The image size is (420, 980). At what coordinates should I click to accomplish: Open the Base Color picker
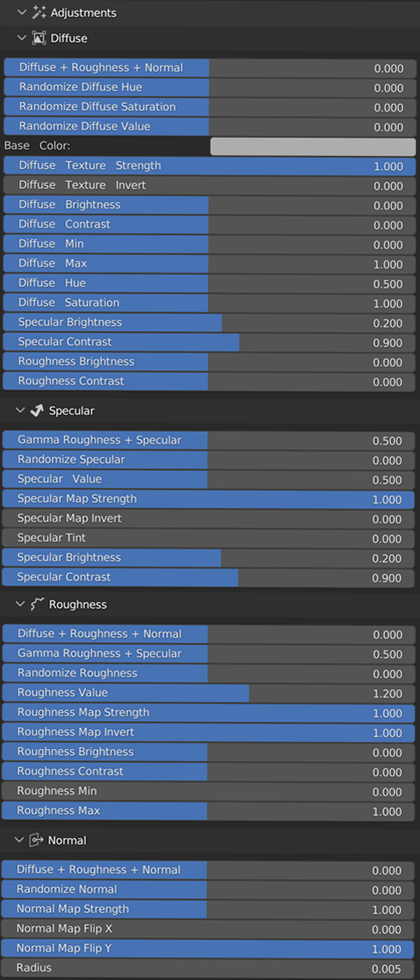[311, 146]
